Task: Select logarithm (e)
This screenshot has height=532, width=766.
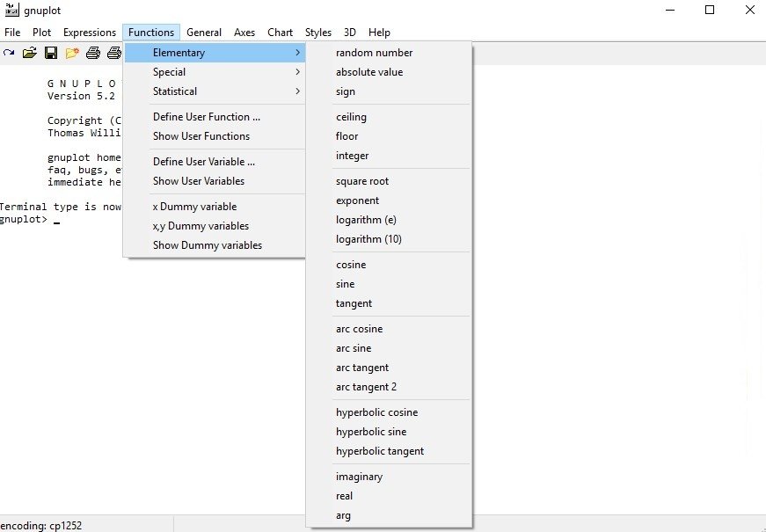Action: tap(390, 220)
